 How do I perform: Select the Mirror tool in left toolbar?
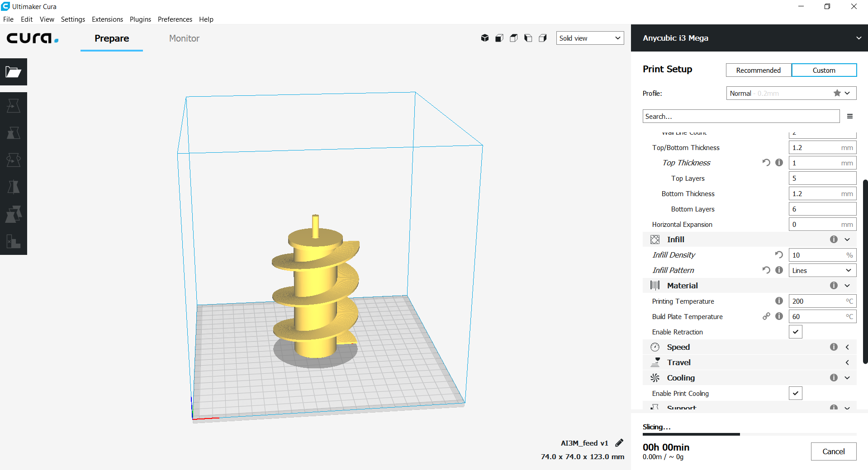coord(14,187)
